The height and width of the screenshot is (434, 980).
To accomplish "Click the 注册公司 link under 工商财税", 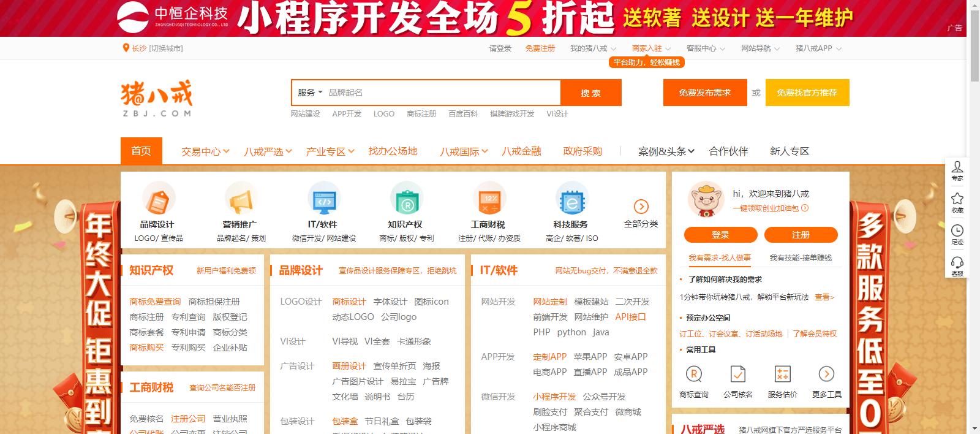I will coord(188,419).
